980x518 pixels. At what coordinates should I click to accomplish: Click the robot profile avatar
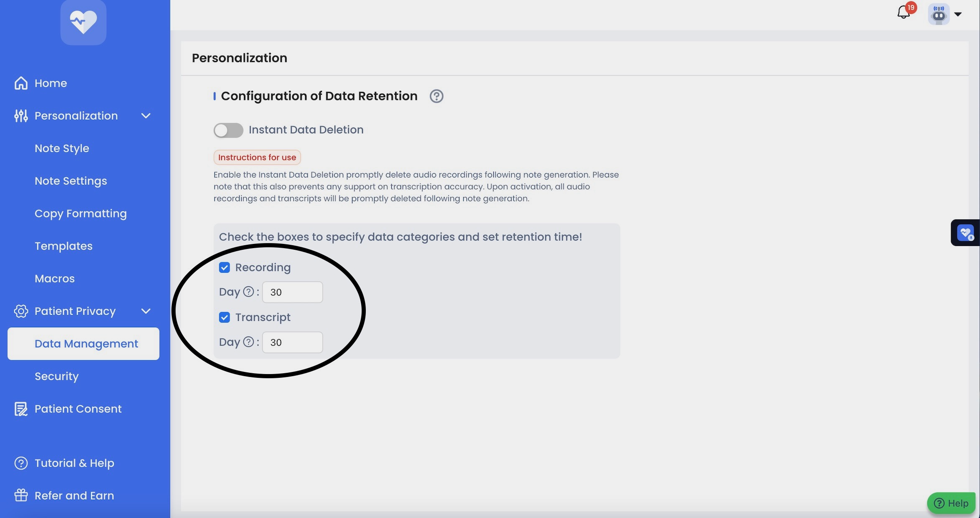coord(939,14)
